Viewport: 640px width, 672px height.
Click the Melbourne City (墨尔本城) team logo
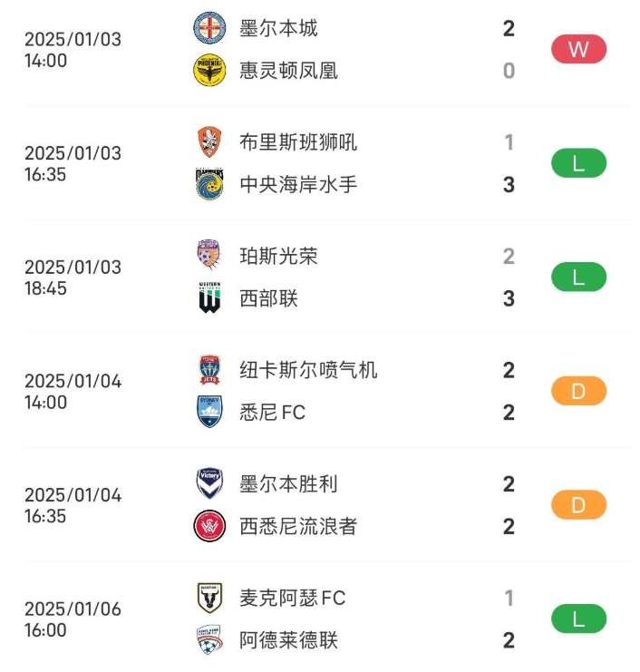point(209,28)
